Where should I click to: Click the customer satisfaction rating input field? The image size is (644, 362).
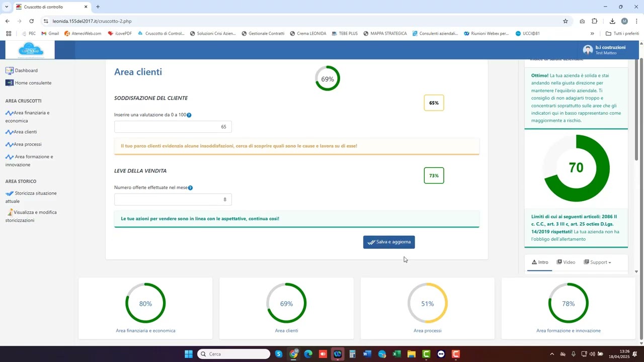[x=173, y=127]
